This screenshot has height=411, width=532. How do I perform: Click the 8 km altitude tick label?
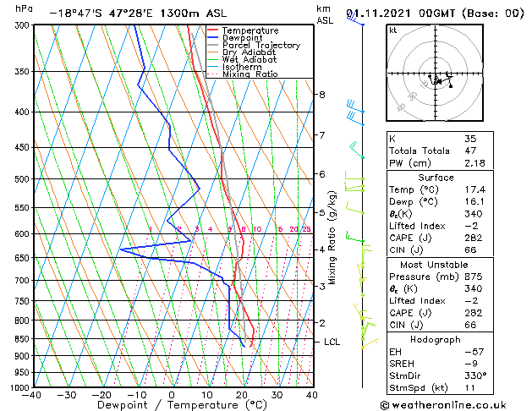322,95
